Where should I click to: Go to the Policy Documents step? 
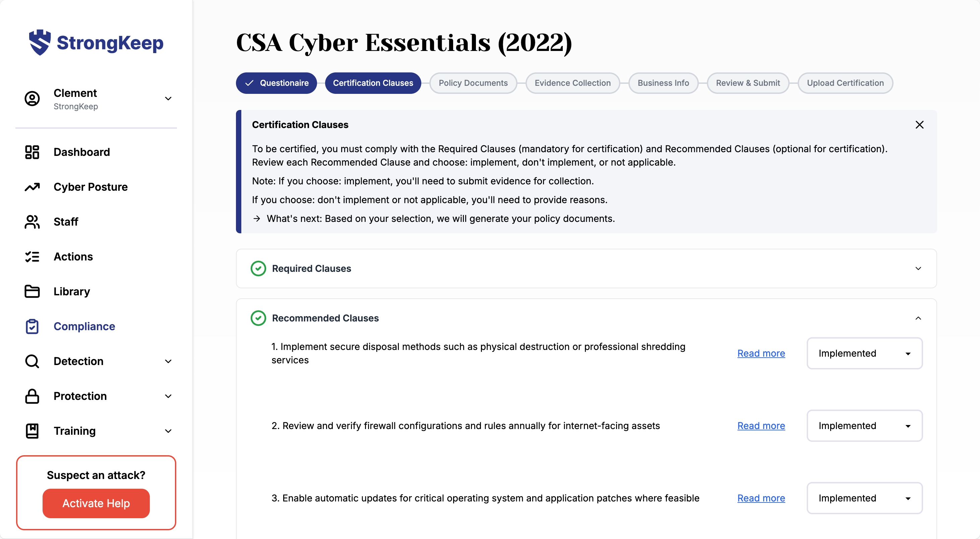473,83
